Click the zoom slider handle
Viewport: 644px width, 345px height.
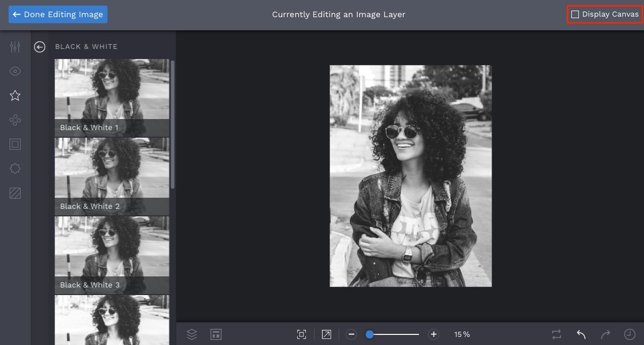click(369, 334)
